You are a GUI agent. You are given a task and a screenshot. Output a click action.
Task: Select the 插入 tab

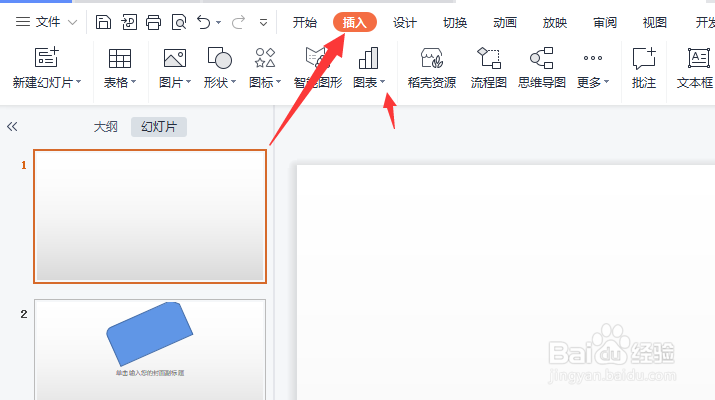tap(354, 22)
